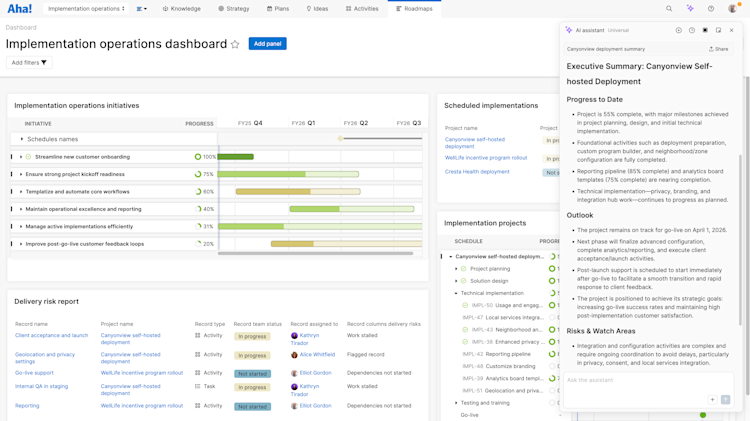Image resolution: width=750 pixels, height=421 pixels.
Task: Open the Strategy menu
Action: coord(233,9)
